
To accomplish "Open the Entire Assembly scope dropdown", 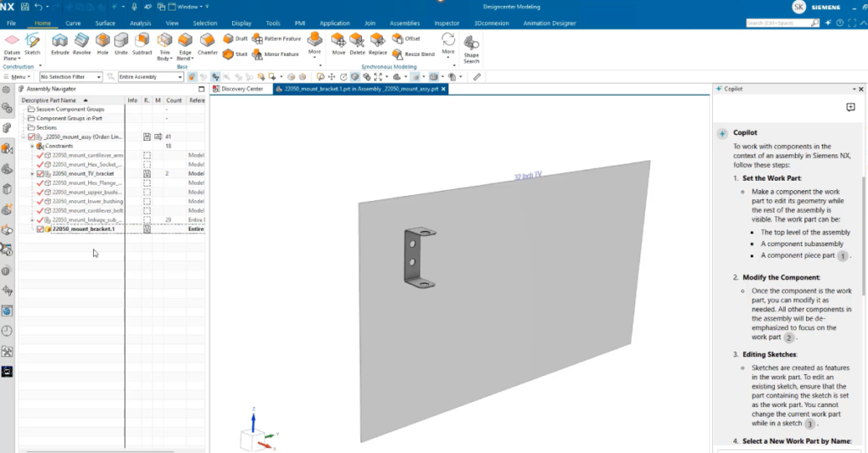I will [150, 77].
